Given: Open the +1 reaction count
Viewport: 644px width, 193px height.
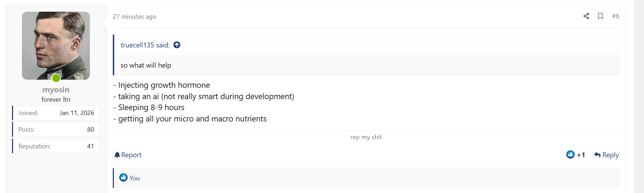Looking at the screenshot, I should coord(581,155).
